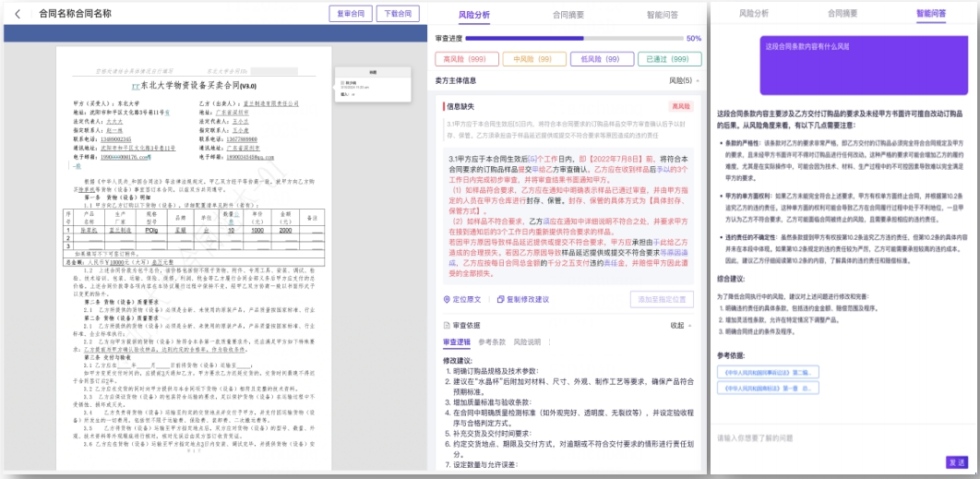Click the 信息缺失 card heading
This screenshot has width=980, height=479.
click(x=460, y=107)
